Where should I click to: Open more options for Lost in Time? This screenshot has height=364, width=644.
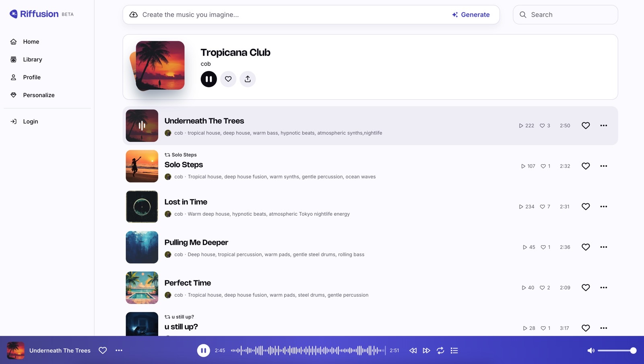pos(604,207)
